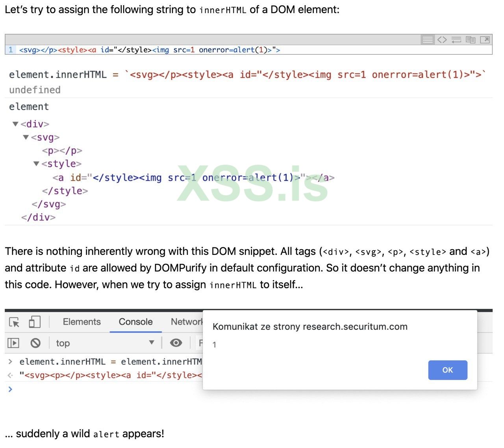Click the 'element' console entry
Screen dimensions: 504x448
pyautogui.click(x=29, y=107)
